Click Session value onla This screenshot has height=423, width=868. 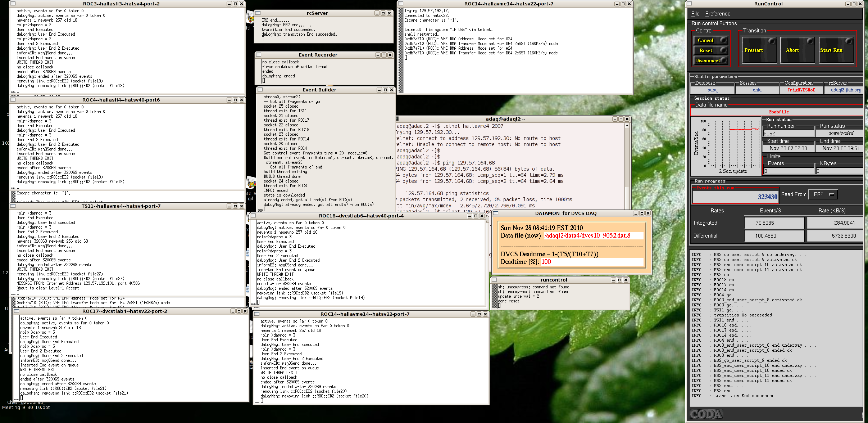(757, 90)
